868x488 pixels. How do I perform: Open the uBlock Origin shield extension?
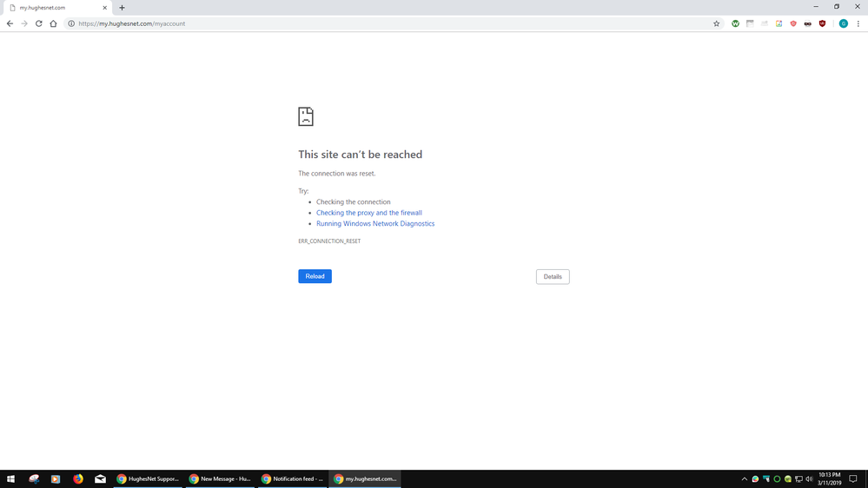pos(822,23)
